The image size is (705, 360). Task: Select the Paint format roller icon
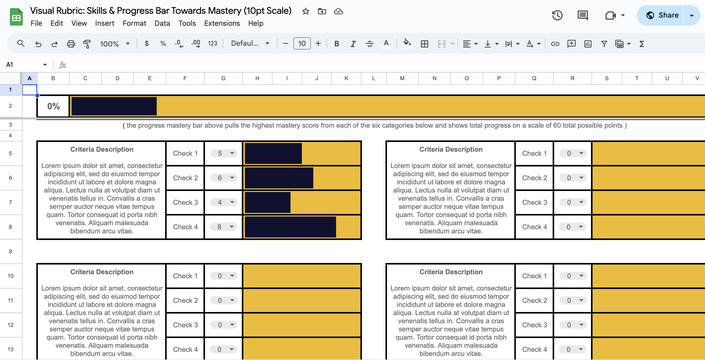click(87, 44)
